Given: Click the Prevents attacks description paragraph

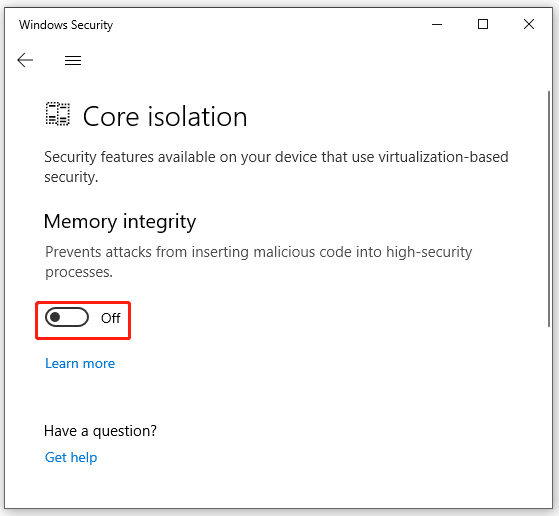Looking at the screenshot, I should tap(258, 262).
